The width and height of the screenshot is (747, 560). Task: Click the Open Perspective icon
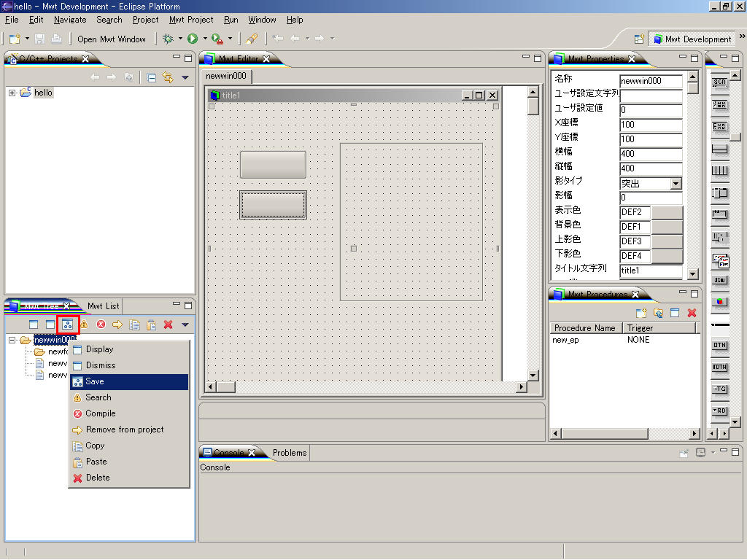pos(639,39)
